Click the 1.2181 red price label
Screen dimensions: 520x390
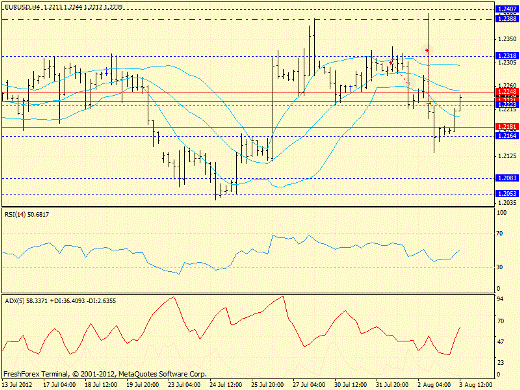[x=507, y=127]
